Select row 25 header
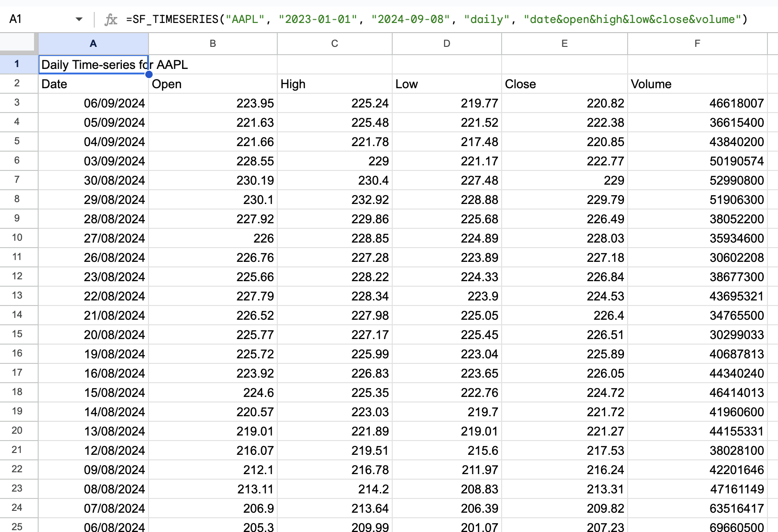 [x=17, y=527]
